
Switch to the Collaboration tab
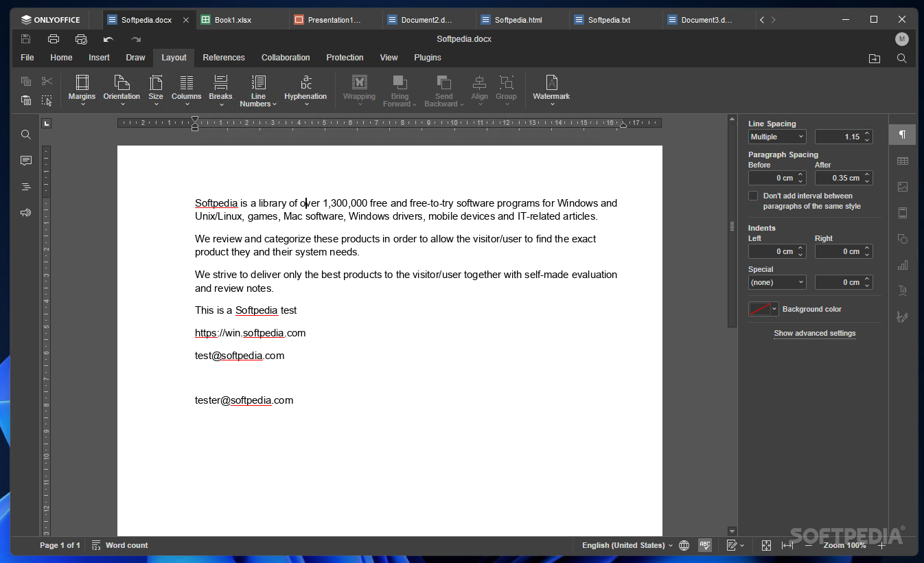tap(286, 58)
